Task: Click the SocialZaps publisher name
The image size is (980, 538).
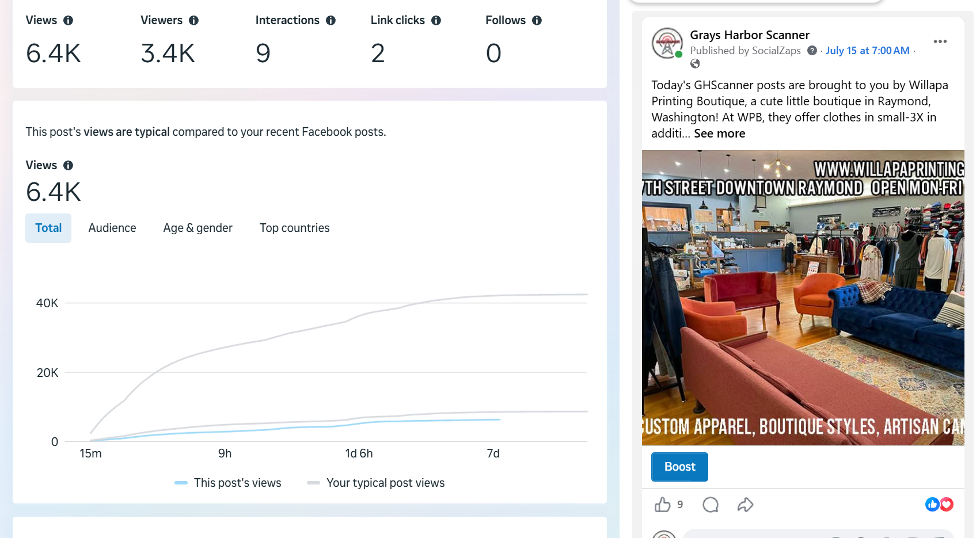Action: point(776,51)
